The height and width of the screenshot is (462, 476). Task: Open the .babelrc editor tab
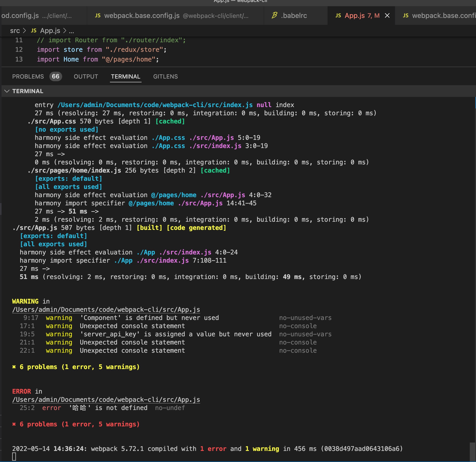coord(294,15)
